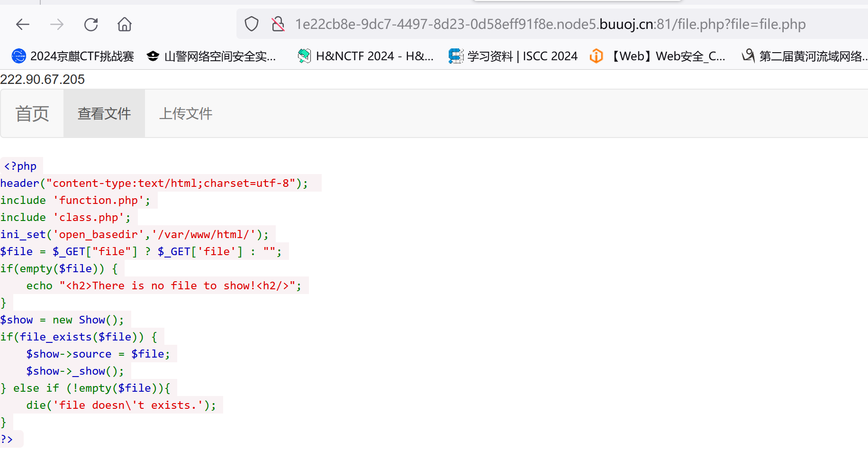868x451 pixels.
Task: Select the 查看文件 tab
Action: click(104, 114)
